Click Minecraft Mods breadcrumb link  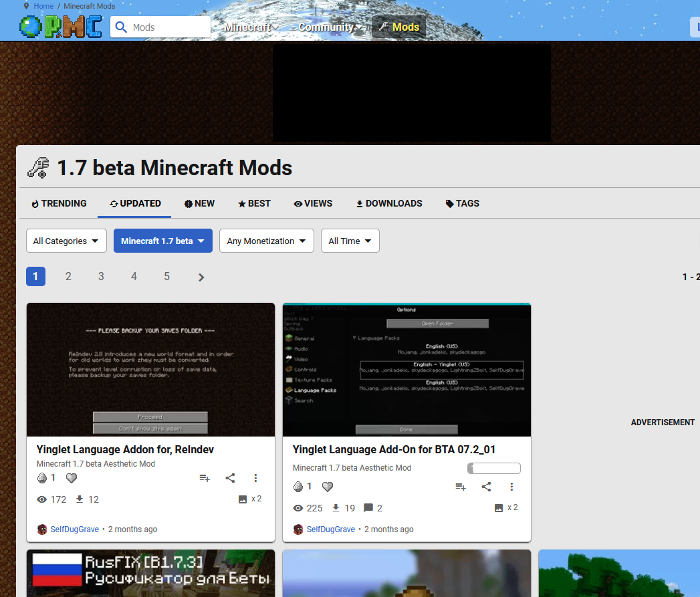(x=90, y=6)
